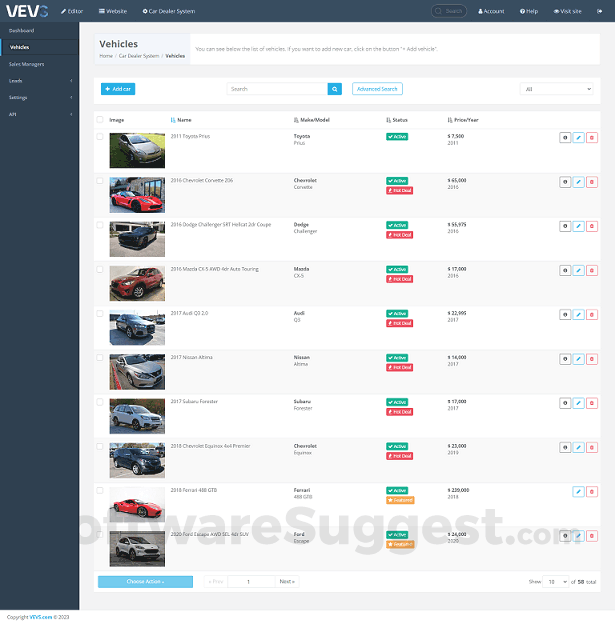View the 2017 Audi Q3 listing
The image size is (615, 624).
(x=565, y=315)
